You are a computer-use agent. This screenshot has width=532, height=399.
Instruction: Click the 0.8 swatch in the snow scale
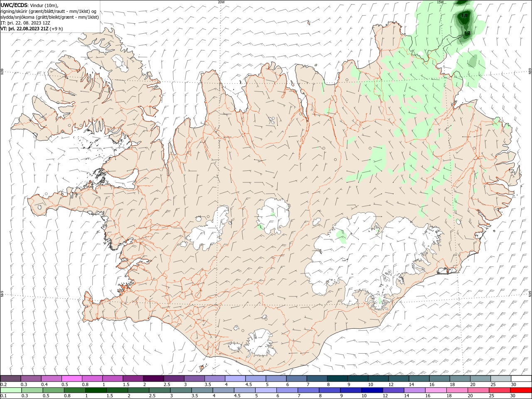[x=92, y=378]
